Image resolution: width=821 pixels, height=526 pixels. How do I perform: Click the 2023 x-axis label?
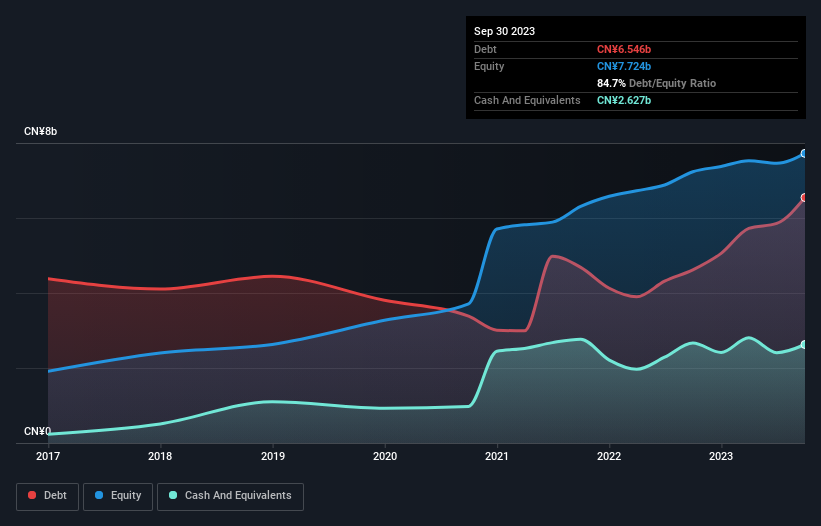click(x=721, y=456)
